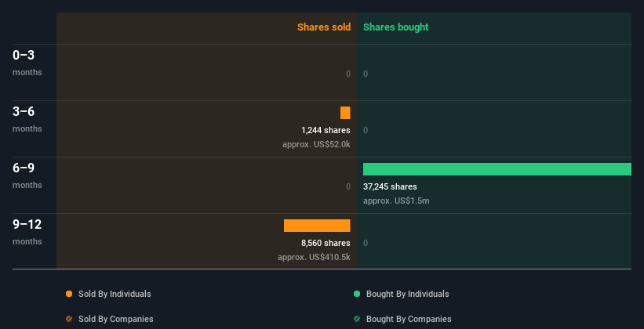Image resolution: width=644 pixels, height=329 pixels.
Task: Click the Shares sold column header
Action: point(324,27)
